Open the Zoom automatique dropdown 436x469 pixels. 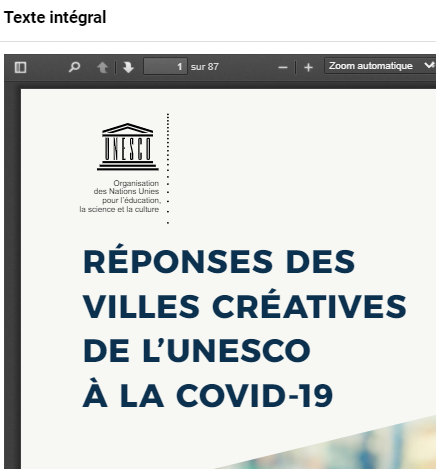click(380, 66)
